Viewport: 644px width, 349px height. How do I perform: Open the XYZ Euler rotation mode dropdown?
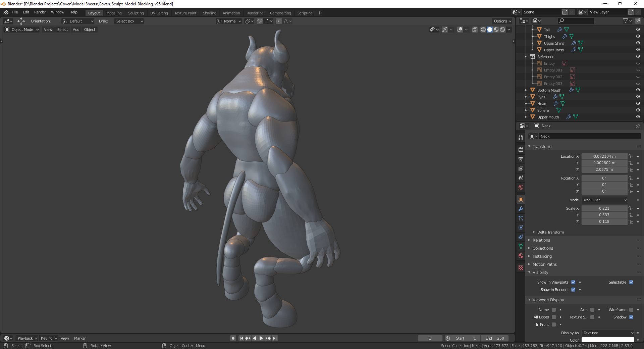(x=604, y=200)
